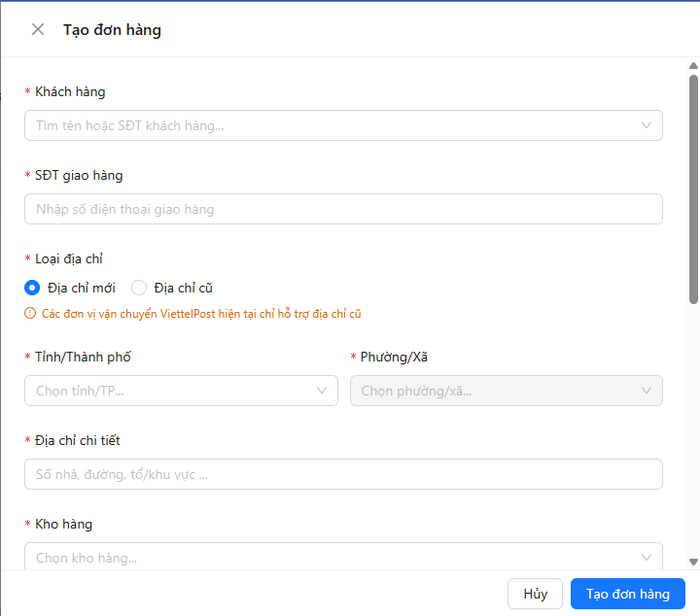700x616 pixels.
Task: Open the Chọn tỉnh/TP dropdown
Action: tap(181, 391)
